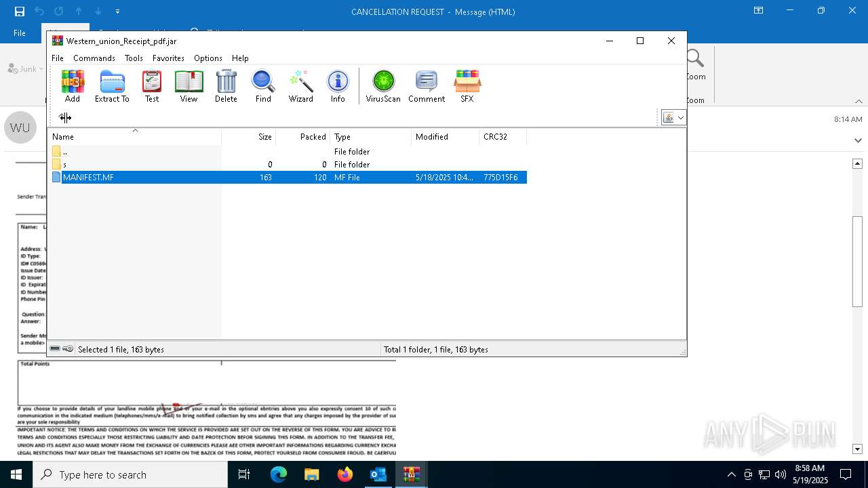Viewport: 868px width, 488px height.
Task: Open Outlook File tab
Action: (20, 33)
